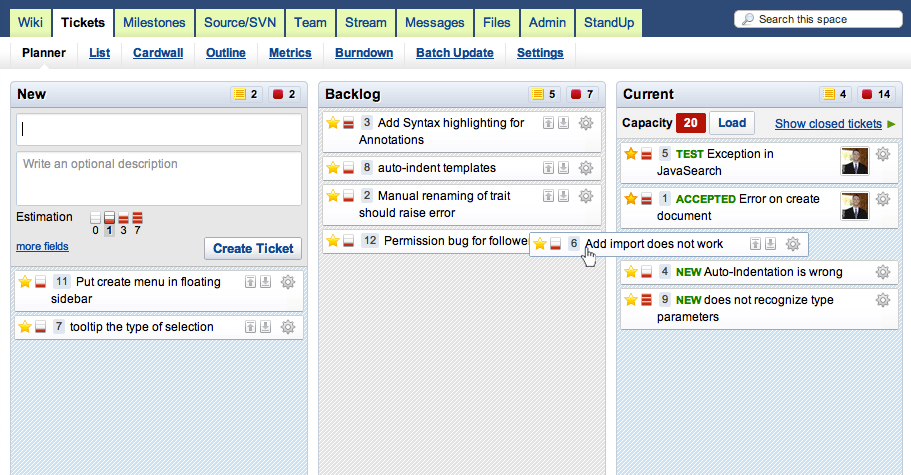This screenshot has height=475, width=911.
Task: Show closed tickets in Current column
Action: point(828,124)
